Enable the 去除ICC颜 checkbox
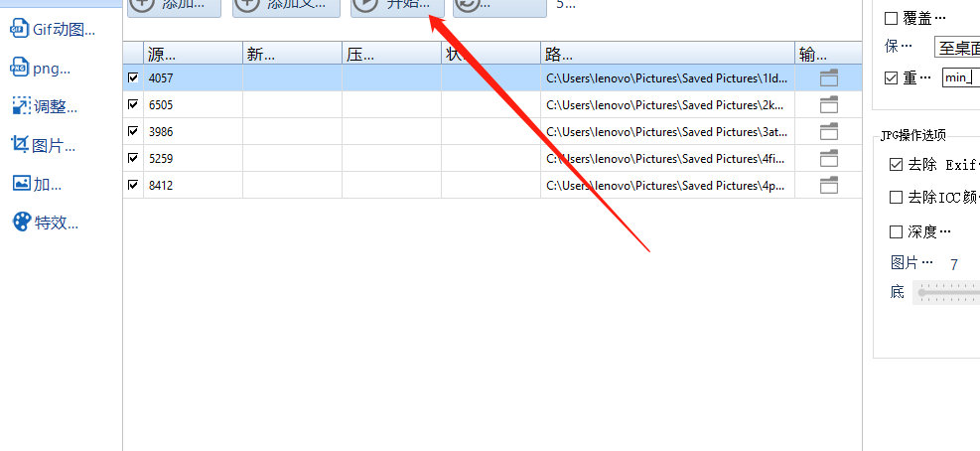The image size is (980, 451). pos(896,198)
